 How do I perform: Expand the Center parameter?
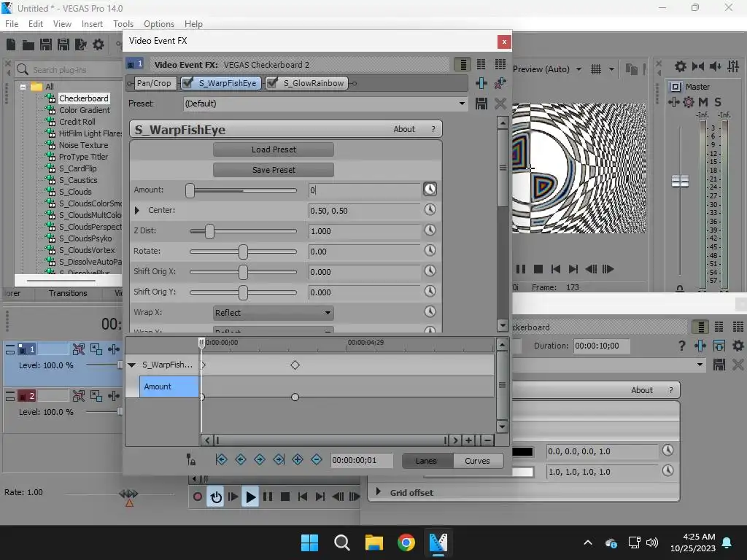(x=137, y=210)
